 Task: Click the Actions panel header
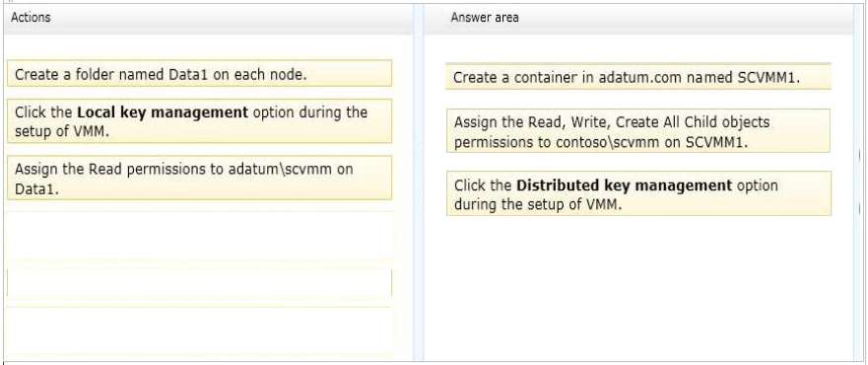tap(208, 19)
